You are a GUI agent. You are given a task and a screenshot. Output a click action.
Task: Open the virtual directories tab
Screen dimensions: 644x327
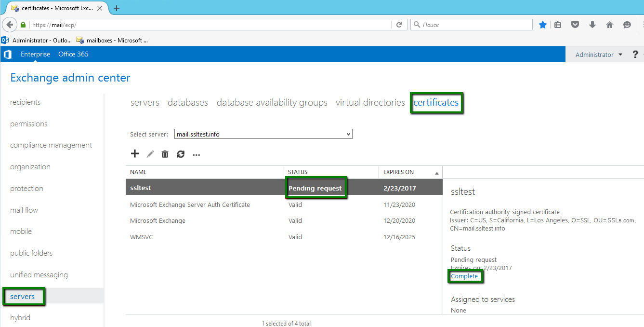(370, 103)
